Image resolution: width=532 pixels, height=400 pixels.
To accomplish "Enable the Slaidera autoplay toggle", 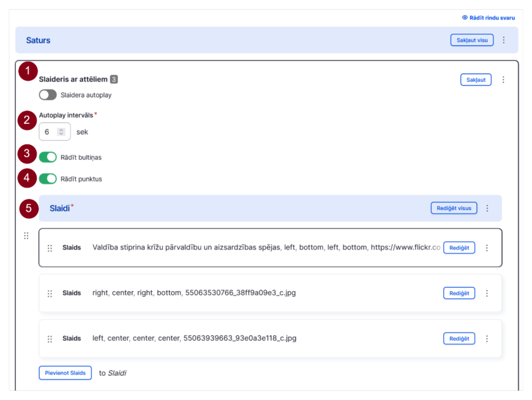I will pyautogui.click(x=47, y=95).
